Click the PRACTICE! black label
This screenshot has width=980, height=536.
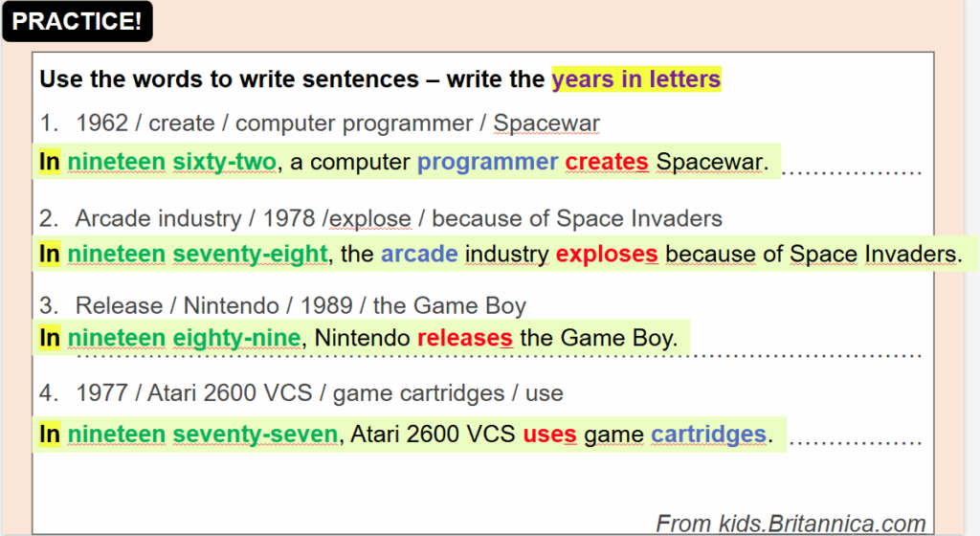point(78,21)
